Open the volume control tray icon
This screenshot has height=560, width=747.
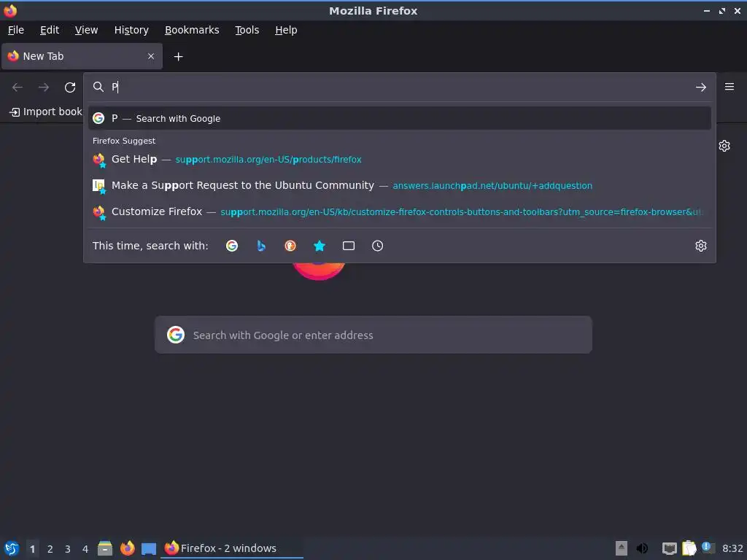(642, 548)
